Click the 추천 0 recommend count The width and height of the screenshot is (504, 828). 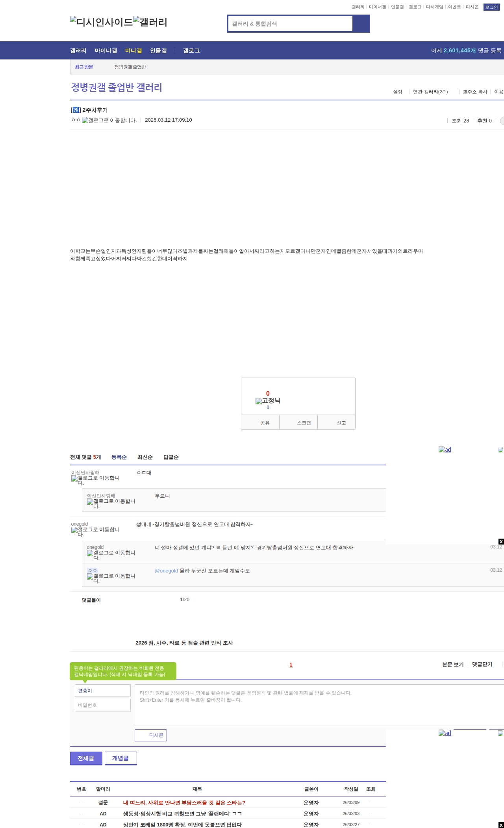coord(484,121)
